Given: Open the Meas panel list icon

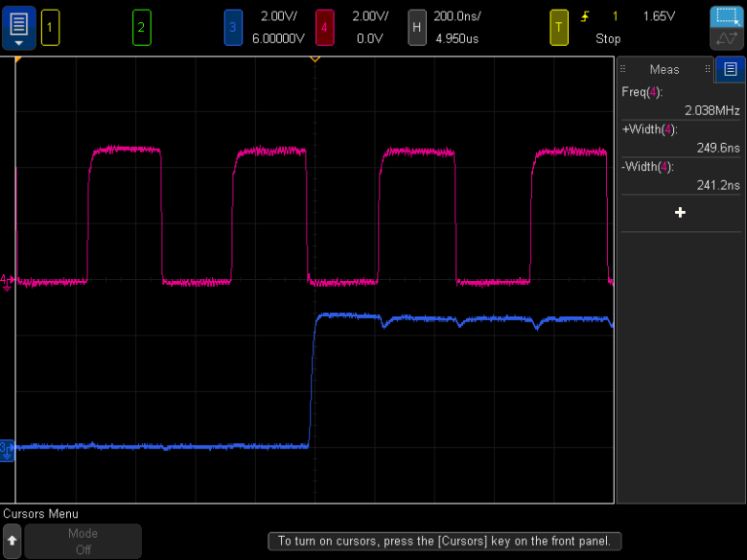Looking at the screenshot, I should point(729,70).
